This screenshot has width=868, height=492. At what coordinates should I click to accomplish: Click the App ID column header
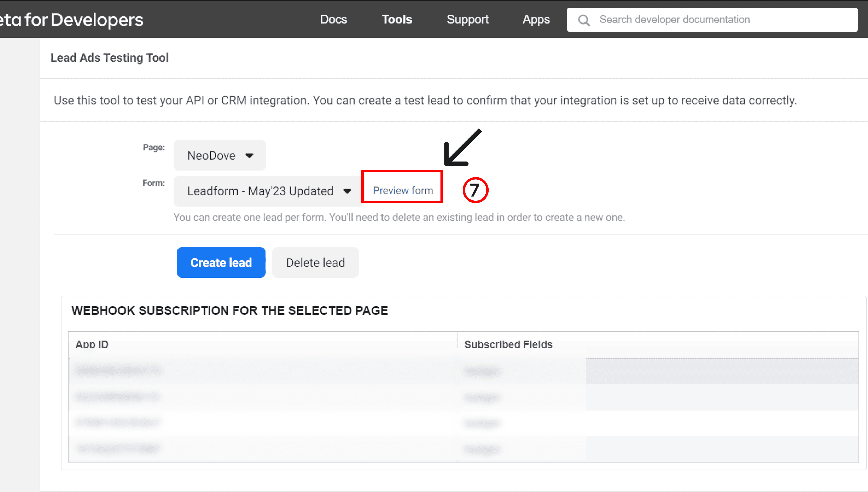92,344
